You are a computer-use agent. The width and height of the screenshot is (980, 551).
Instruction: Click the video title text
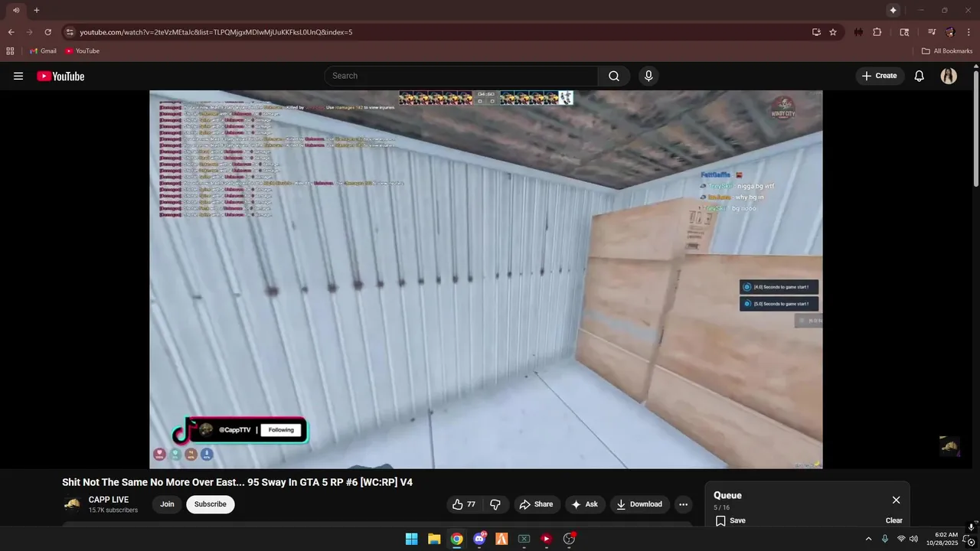(237, 482)
